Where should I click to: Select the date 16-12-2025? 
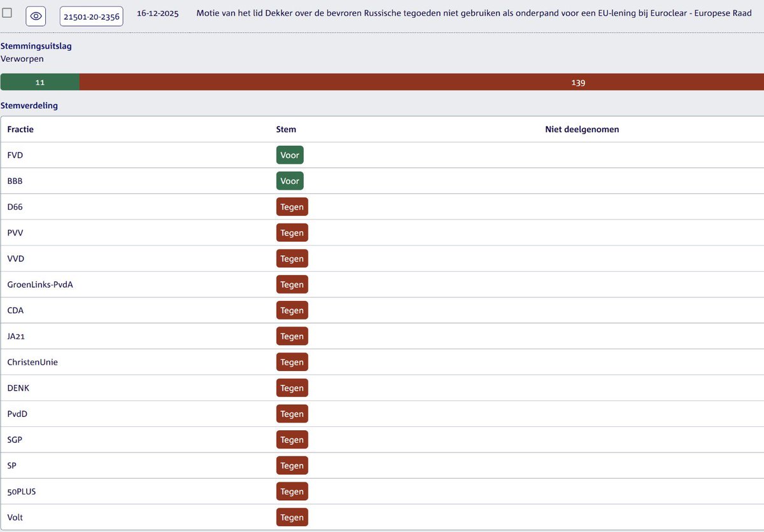click(x=159, y=13)
